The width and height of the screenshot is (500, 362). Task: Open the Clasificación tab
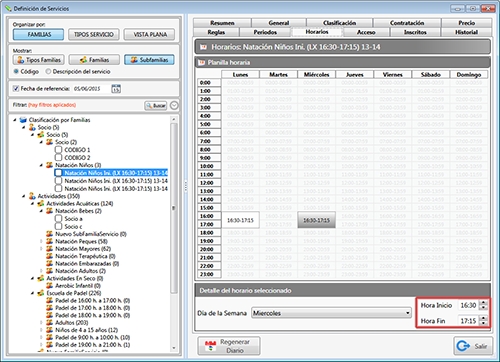click(x=339, y=23)
